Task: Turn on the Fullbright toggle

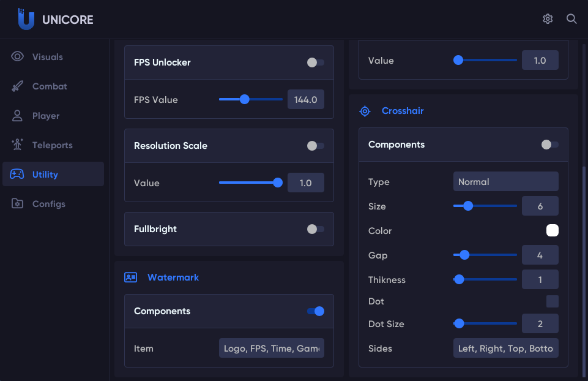Action: [x=315, y=229]
